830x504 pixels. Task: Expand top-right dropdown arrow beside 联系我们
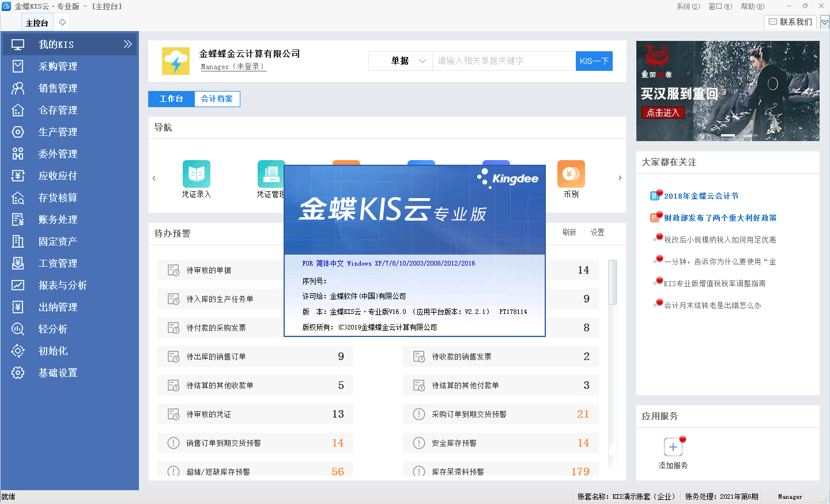(825, 22)
